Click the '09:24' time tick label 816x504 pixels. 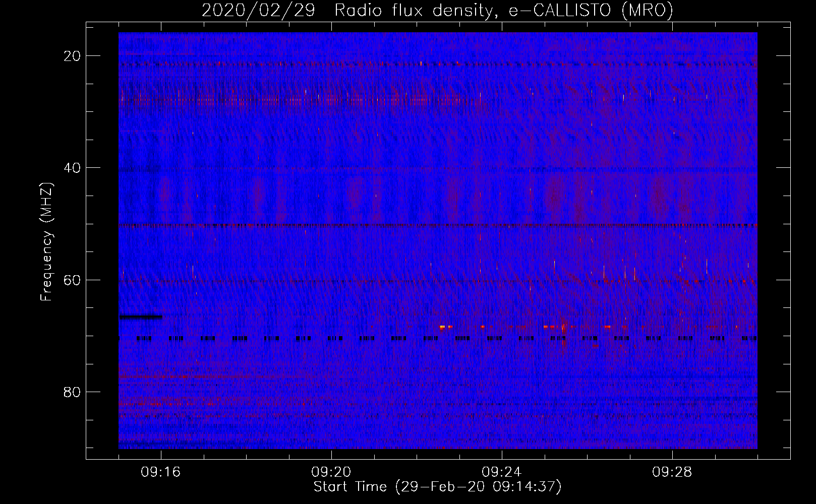point(501,472)
